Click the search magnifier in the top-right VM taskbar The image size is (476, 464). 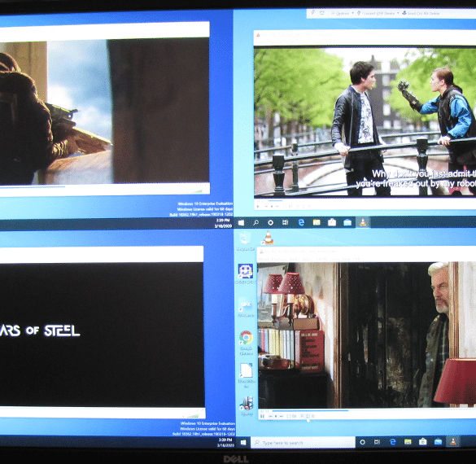(256, 222)
